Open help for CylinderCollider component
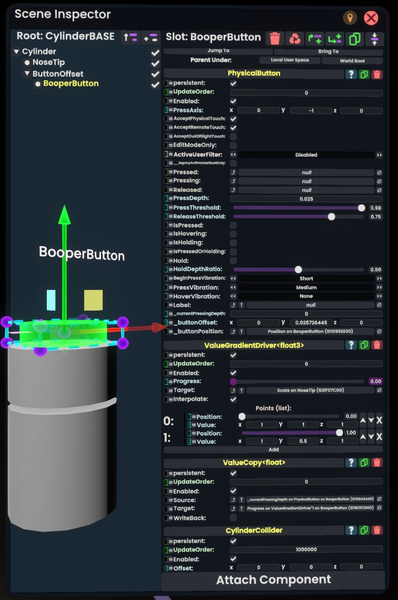 [x=351, y=530]
